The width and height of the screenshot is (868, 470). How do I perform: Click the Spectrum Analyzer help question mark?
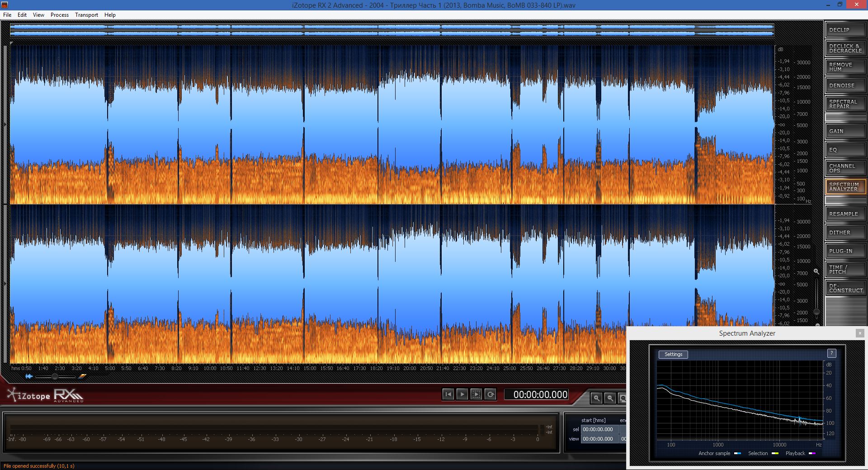pyautogui.click(x=831, y=353)
